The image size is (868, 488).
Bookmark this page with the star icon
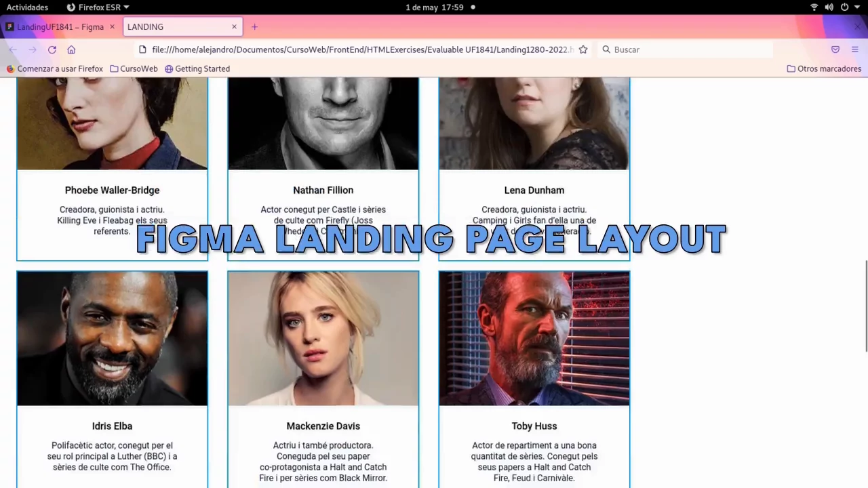[583, 49]
